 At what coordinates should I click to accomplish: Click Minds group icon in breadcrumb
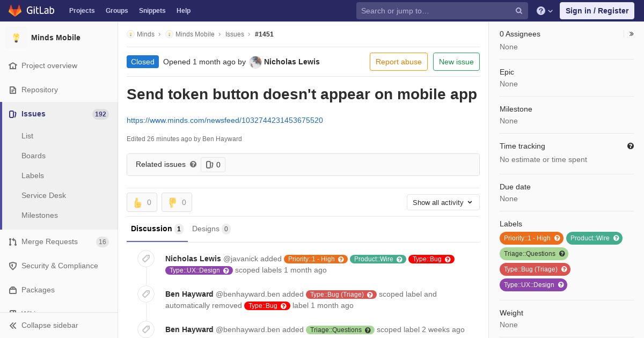(x=130, y=34)
